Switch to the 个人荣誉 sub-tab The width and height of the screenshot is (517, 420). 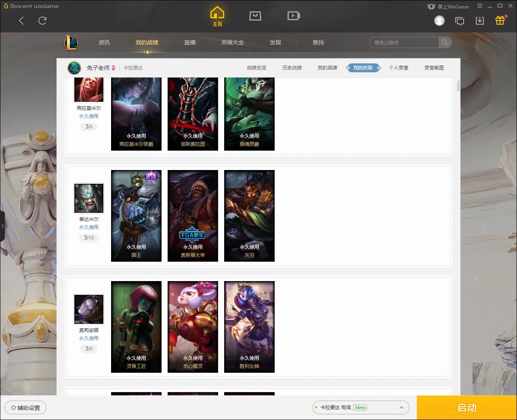click(399, 68)
